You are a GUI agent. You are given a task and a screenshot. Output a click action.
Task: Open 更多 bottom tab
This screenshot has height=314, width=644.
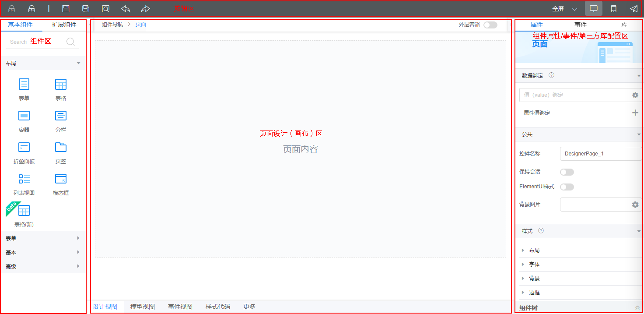coord(249,307)
